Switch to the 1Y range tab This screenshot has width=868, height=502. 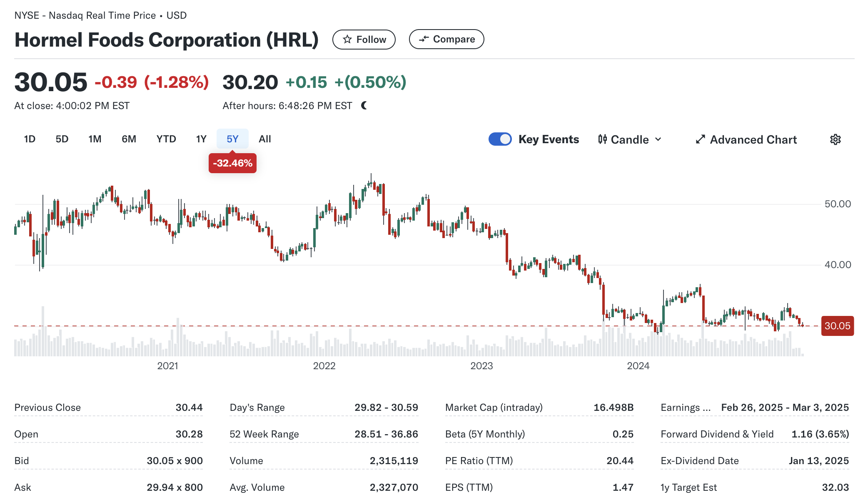[201, 139]
